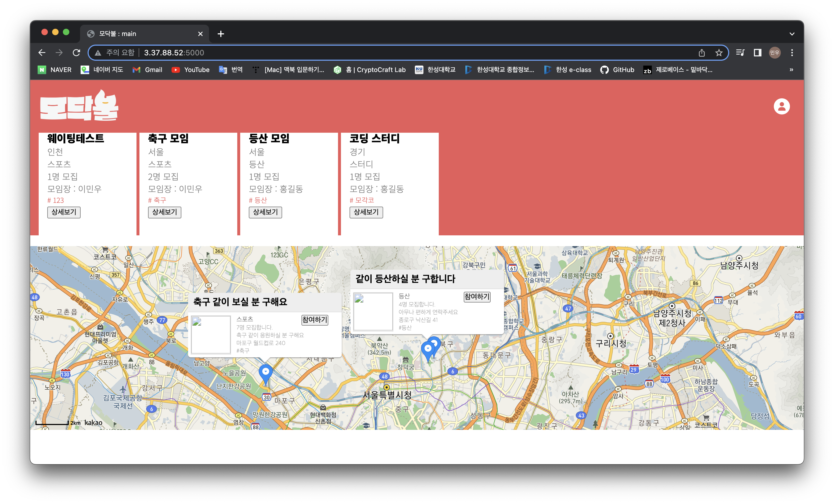
Task: Open Gmail from the bookmarks bar
Action: (x=148, y=70)
